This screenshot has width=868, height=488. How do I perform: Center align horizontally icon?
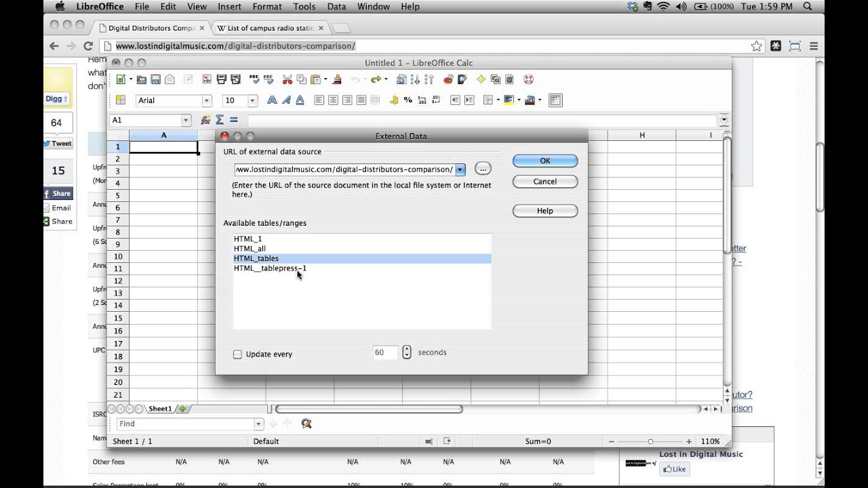pyautogui.click(x=333, y=100)
